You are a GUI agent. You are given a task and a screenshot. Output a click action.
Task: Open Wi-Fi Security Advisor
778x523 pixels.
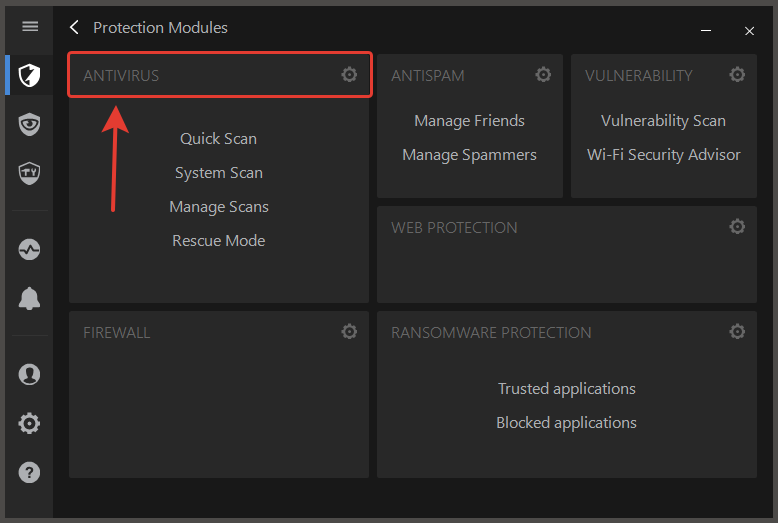click(663, 155)
